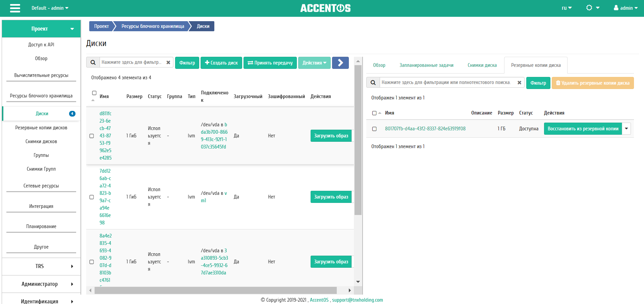The height and width of the screenshot is (304, 644).
Task: Click the blue arrow collapse panel button
Action: click(x=340, y=63)
